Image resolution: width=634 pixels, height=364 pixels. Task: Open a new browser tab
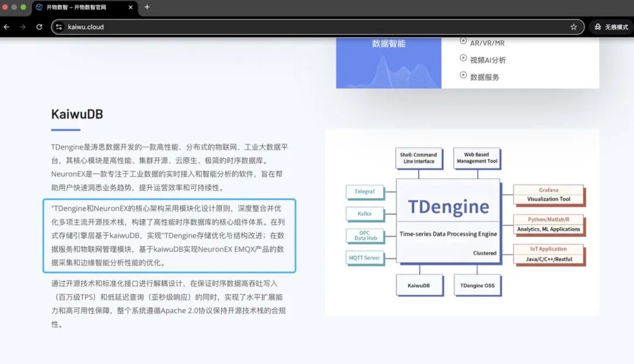coord(147,7)
